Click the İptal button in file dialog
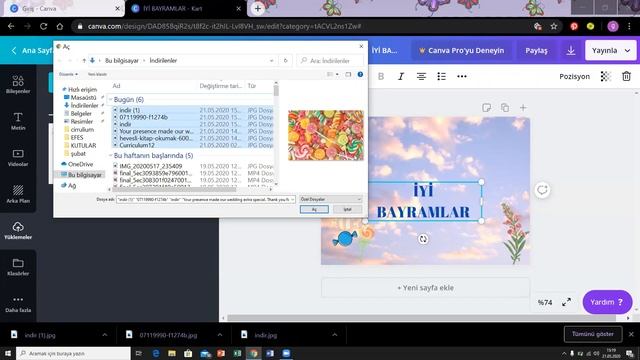Screen dimensions: 640x360 [347, 209]
